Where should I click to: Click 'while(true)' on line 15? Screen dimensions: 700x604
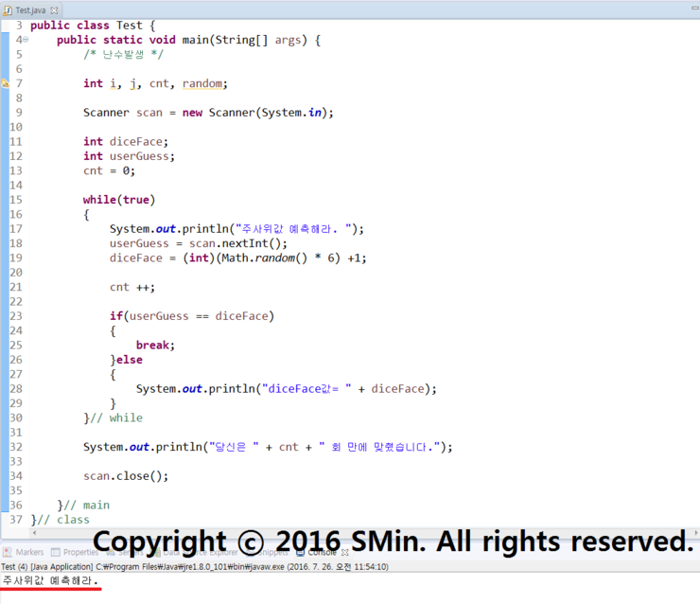119,200
